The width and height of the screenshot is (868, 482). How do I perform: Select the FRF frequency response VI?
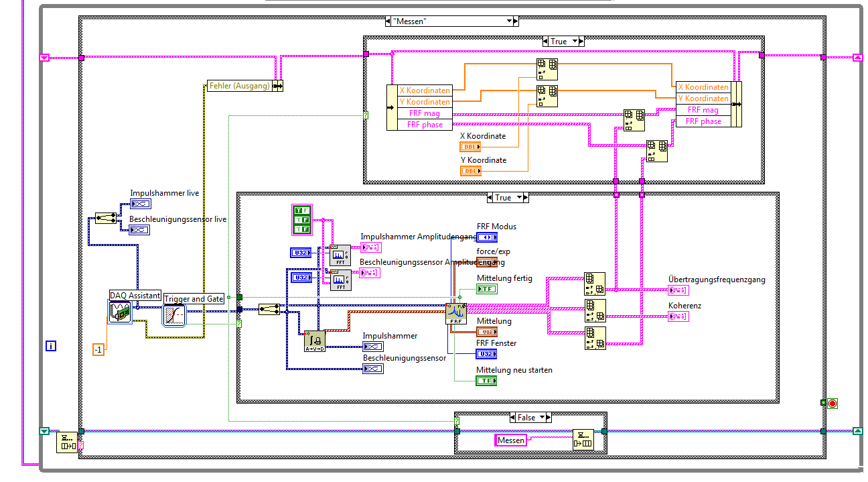click(x=456, y=313)
